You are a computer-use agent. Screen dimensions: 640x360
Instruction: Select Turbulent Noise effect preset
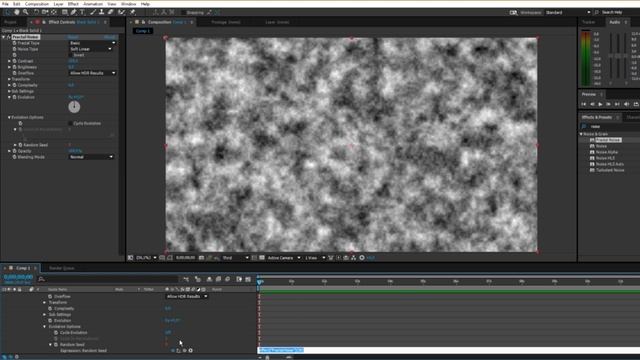[x=610, y=170]
